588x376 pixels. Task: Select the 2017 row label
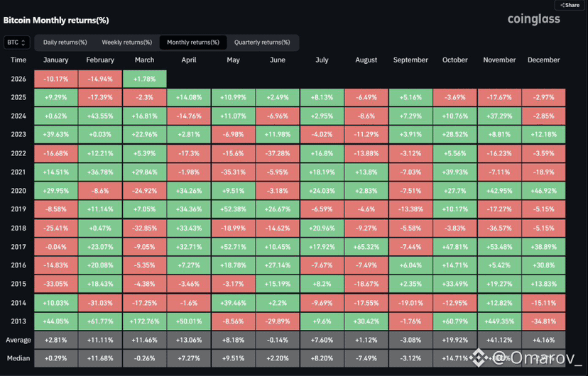18,247
